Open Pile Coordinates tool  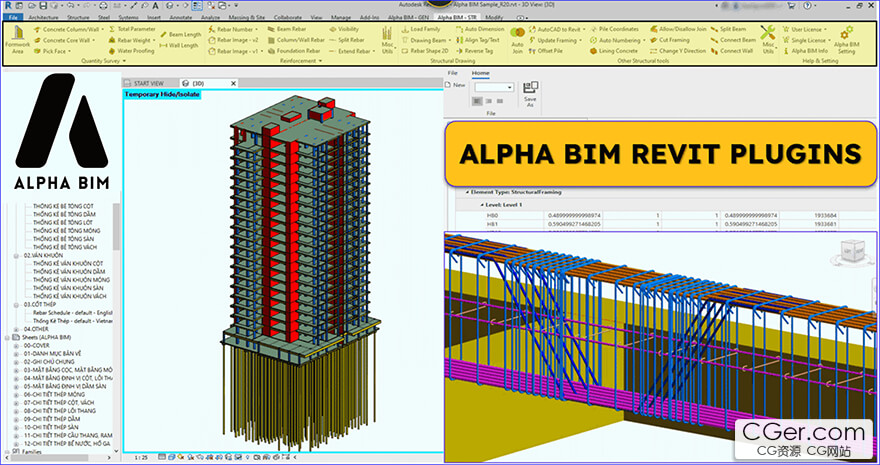(614, 29)
